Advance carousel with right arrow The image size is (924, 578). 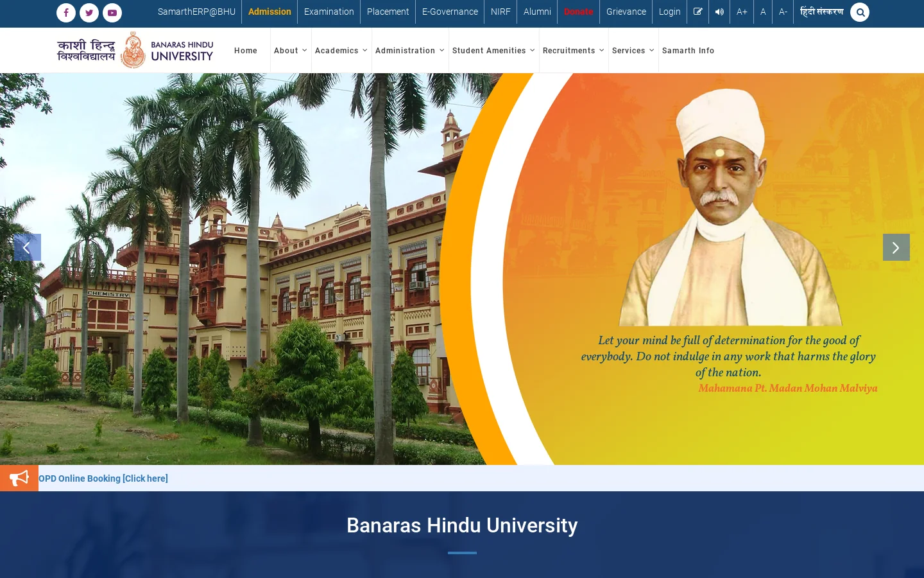point(896,247)
